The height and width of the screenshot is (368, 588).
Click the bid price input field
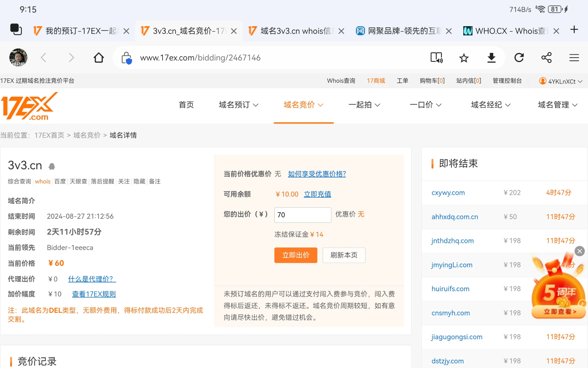302,215
